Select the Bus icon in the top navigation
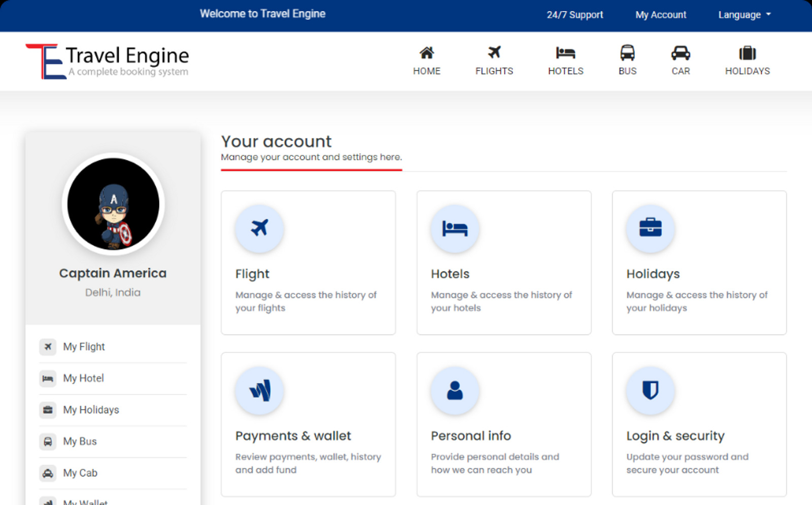This screenshot has height=505, width=812. (x=627, y=52)
